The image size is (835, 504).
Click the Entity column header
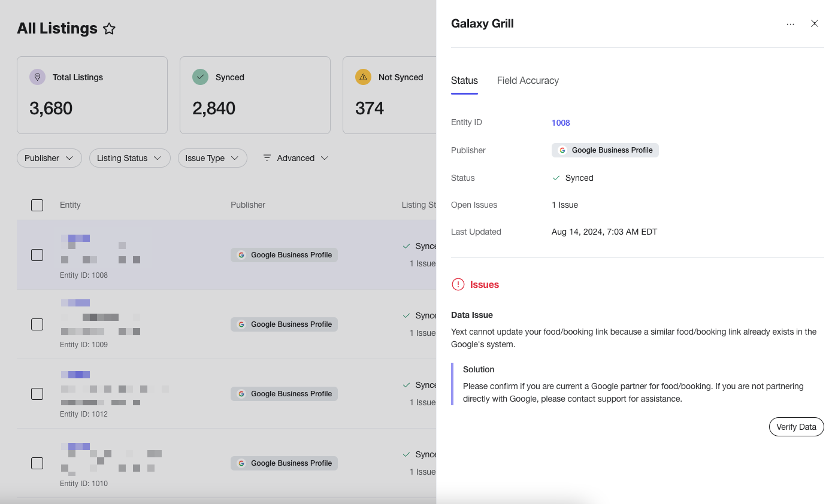(x=70, y=205)
